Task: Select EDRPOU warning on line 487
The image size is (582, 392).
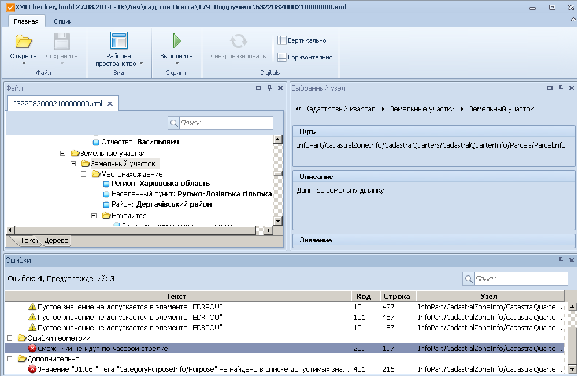Action: click(284, 327)
